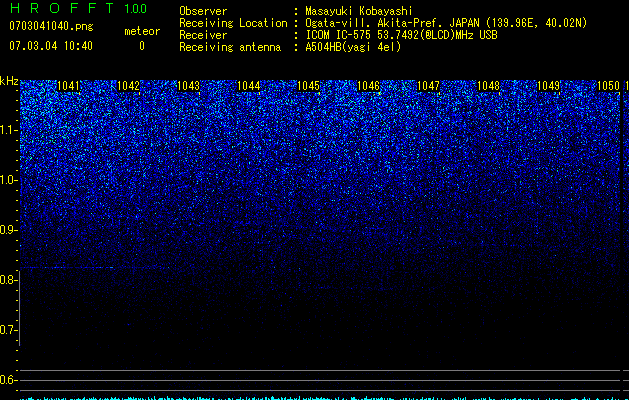
Task: Click the 1047 time axis label
Action: (x=428, y=86)
